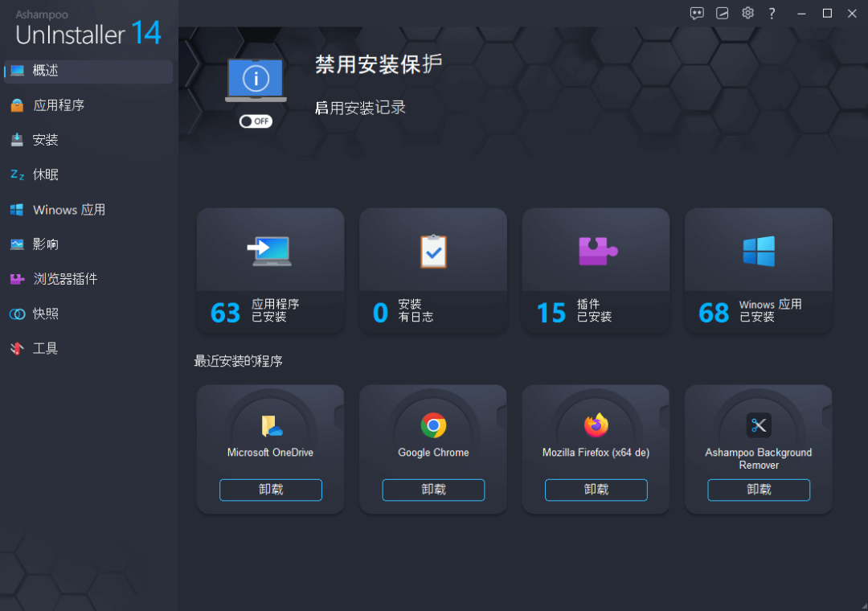Open the feedback chat bubble icon
Screen dimensions: 868x611
tap(697, 14)
